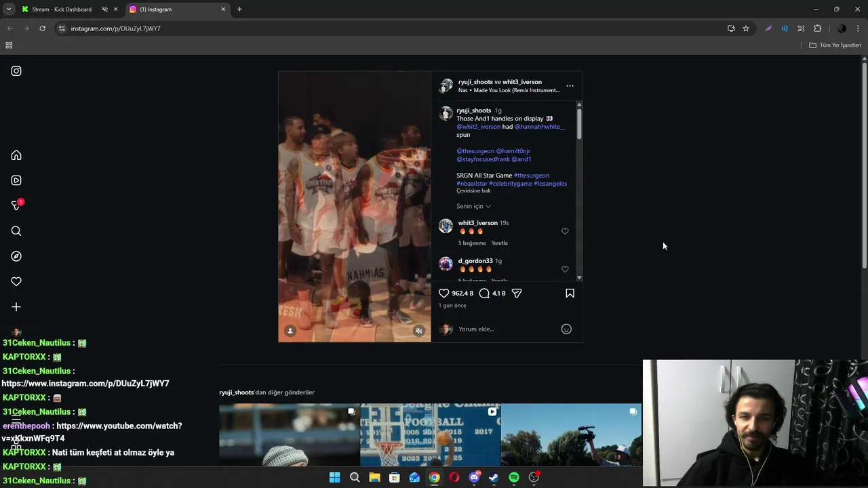Open the tab search dropdown arrow

pos(9,9)
